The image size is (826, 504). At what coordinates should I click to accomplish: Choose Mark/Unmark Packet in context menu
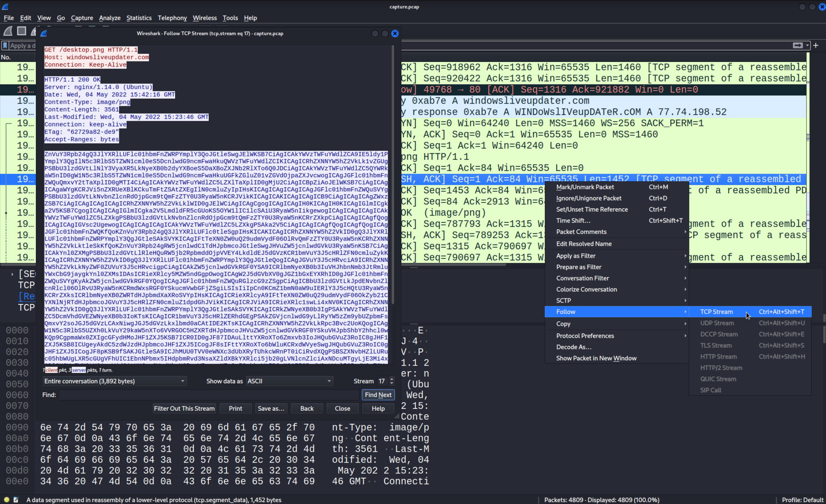pyautogui.click(x=617, y=187)
